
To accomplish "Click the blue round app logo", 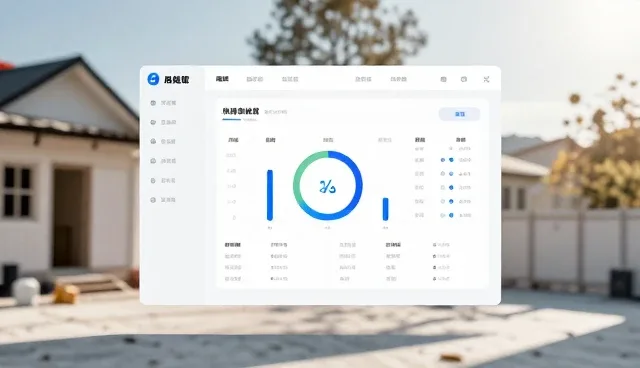I will pyautogui.click(x=153, y=79).
